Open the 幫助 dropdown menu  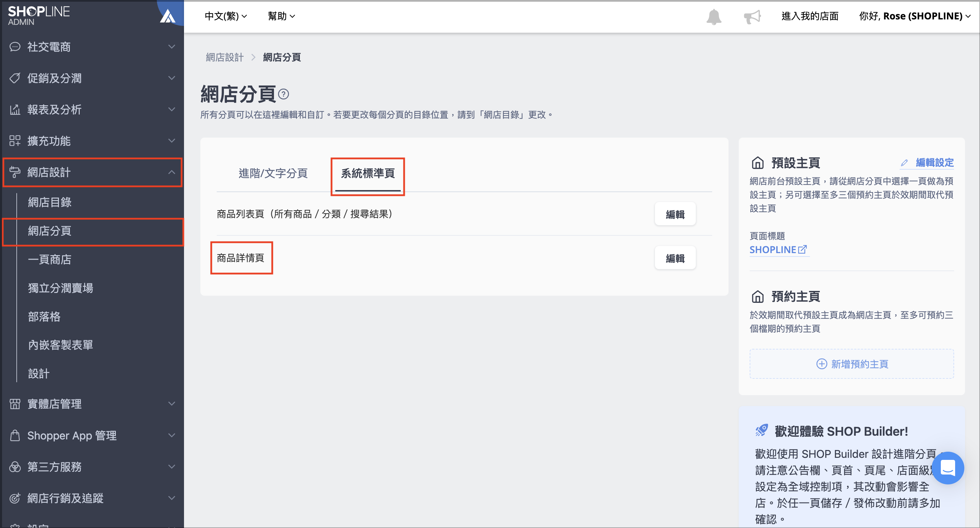click(281, 16)
